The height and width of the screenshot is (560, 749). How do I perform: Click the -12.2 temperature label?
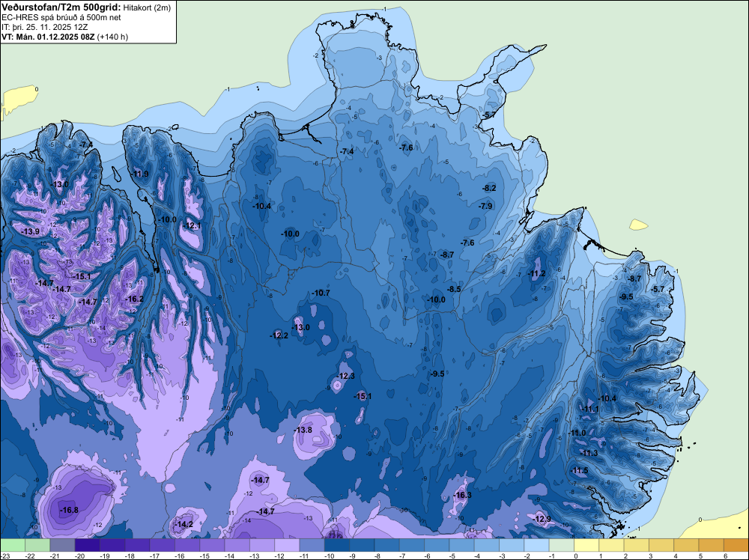point(279,335)
